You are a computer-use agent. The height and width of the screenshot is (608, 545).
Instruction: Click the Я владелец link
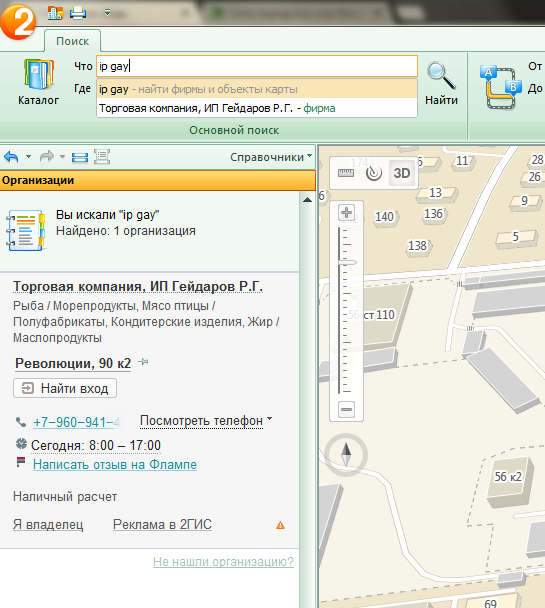[48, 525]
